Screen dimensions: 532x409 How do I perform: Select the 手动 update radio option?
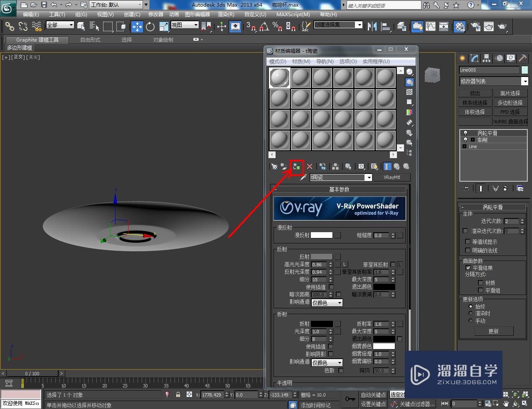[470, 321]
